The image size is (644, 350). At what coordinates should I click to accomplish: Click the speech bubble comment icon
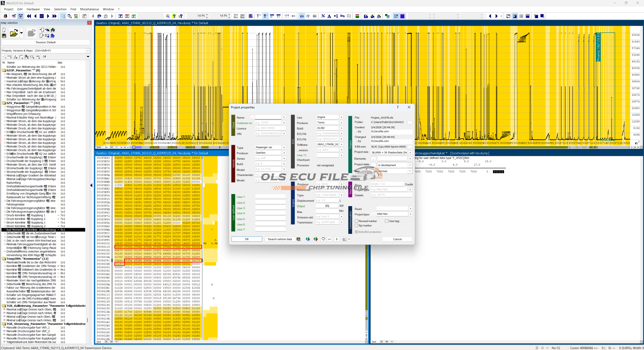coord(323,239)
